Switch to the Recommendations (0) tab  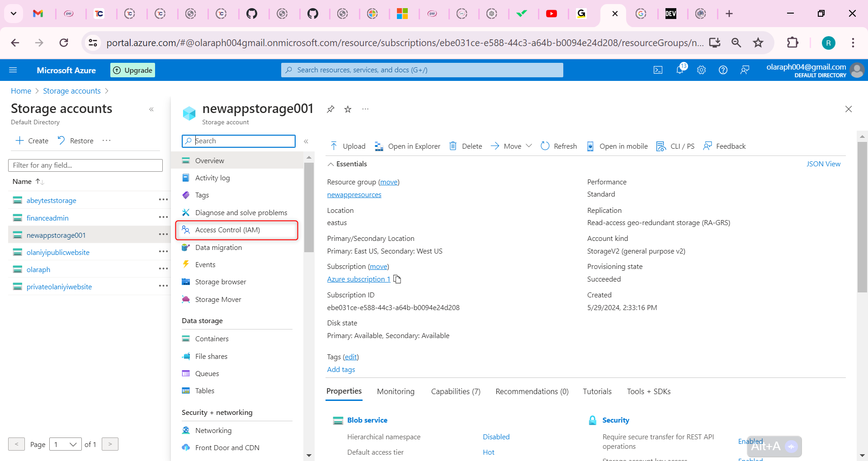pyautogui.click(x=532, y=391)
